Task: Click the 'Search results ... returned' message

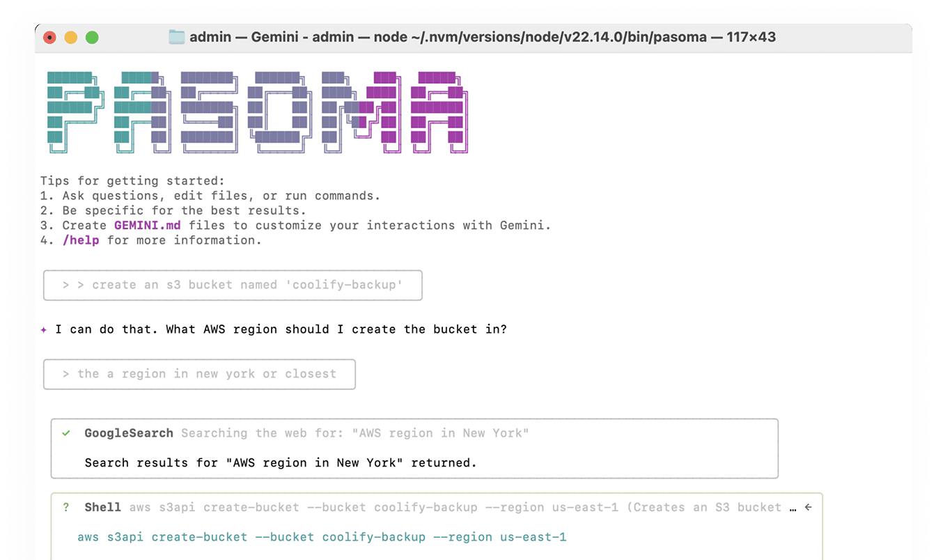Action: click(x=280, y=462)
